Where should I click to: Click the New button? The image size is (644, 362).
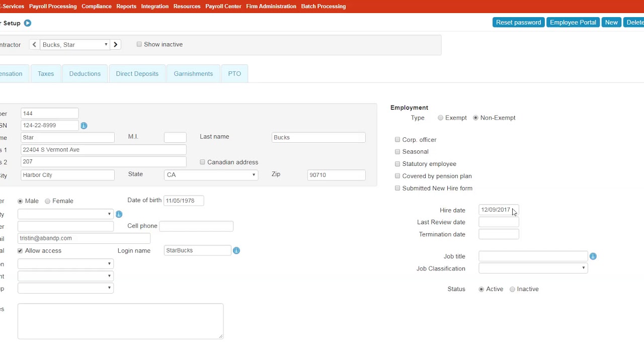pyautogui.click(x=611, y=22)
